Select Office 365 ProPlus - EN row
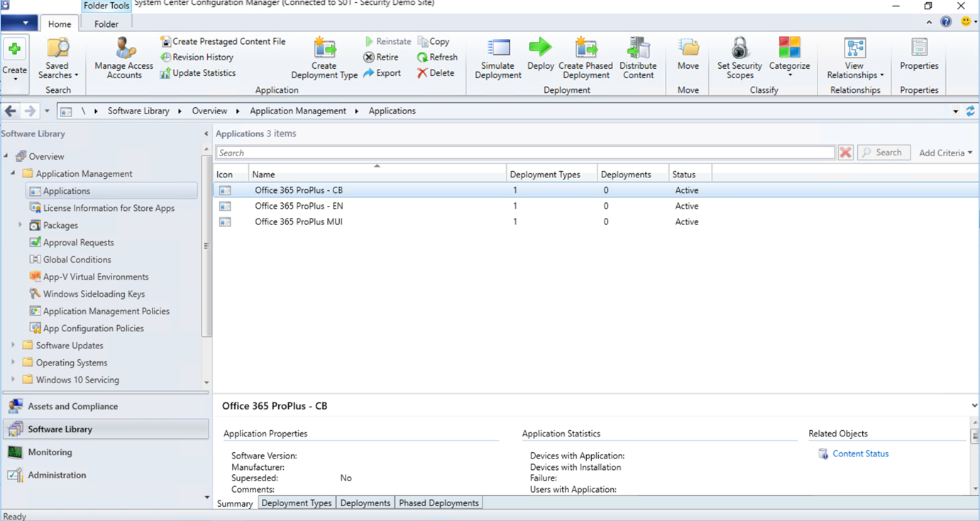 click(596, 206)
